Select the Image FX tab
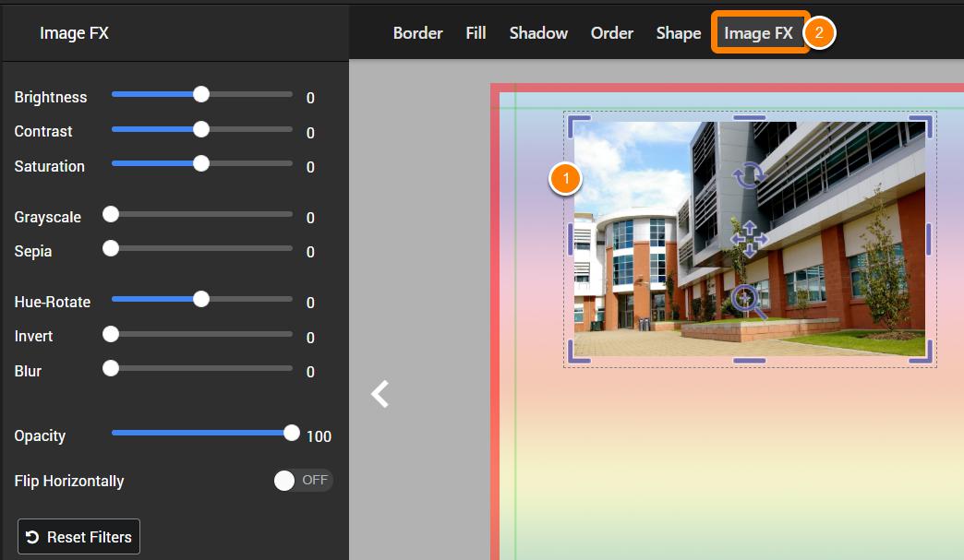 759,33
